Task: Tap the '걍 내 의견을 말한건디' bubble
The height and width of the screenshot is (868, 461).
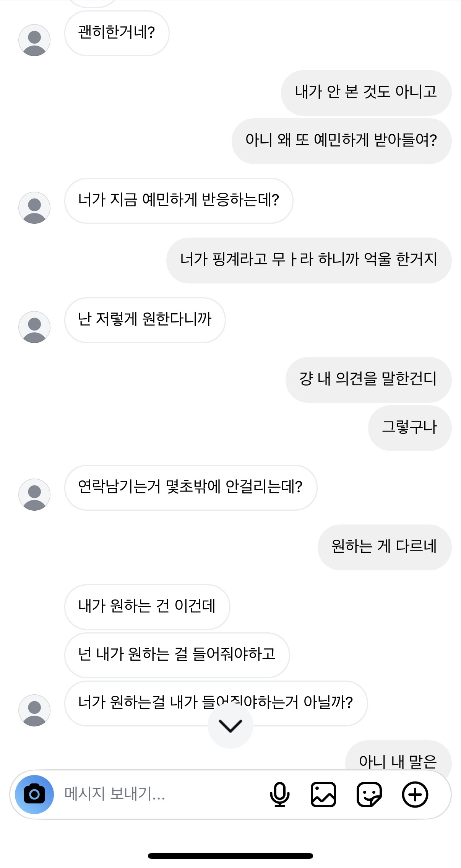Action: click(x=368, y=379)
